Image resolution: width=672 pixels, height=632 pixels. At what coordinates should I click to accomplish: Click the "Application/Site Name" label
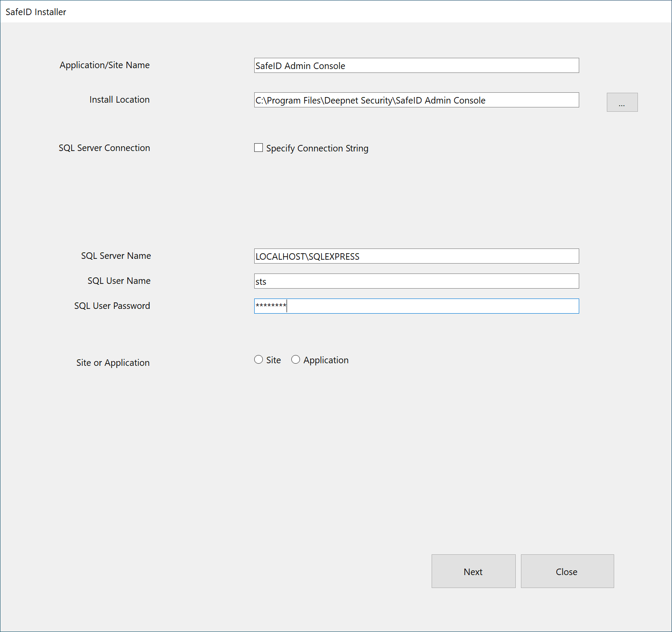104,65
